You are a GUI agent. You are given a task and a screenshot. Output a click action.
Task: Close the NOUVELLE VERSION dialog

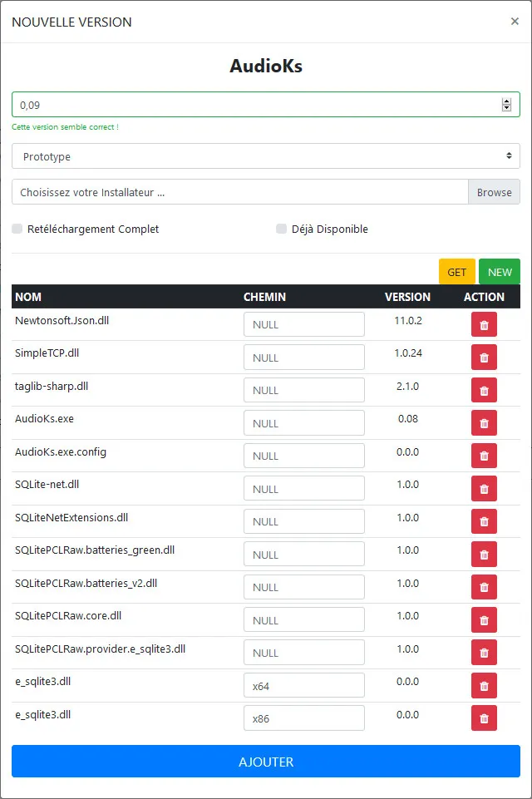515,21
